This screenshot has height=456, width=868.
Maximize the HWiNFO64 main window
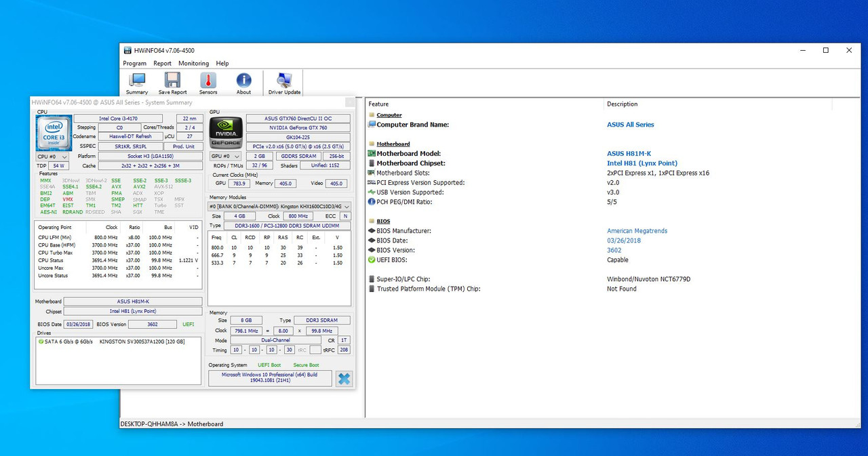click(825, 50)
